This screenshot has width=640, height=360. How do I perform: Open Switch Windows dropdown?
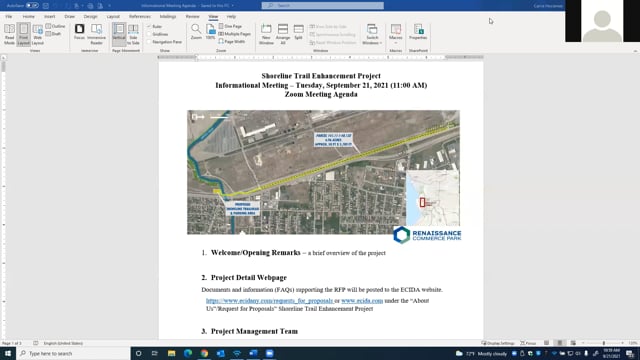tap(372, 34)
